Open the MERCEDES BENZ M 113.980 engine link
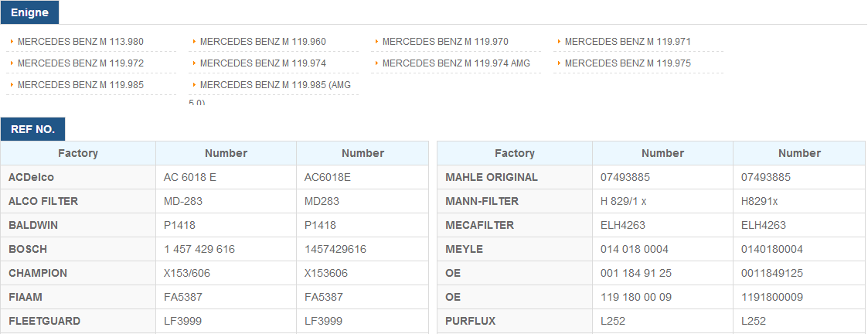 [x=80, y=42]
